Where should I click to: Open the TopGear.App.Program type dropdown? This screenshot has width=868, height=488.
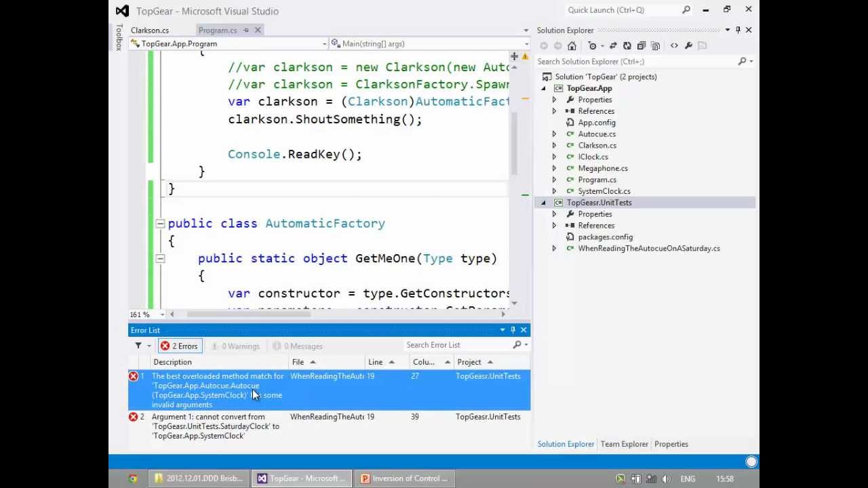click(324, 44)
